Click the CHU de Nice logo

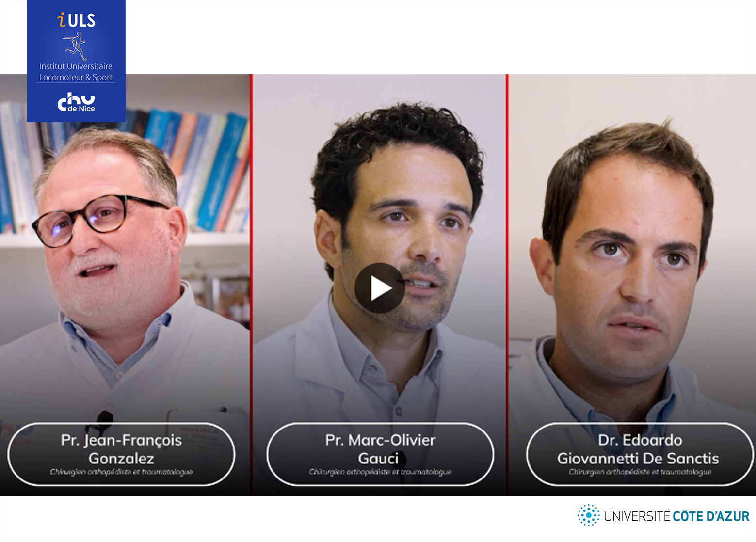click(x=76, y=102)
